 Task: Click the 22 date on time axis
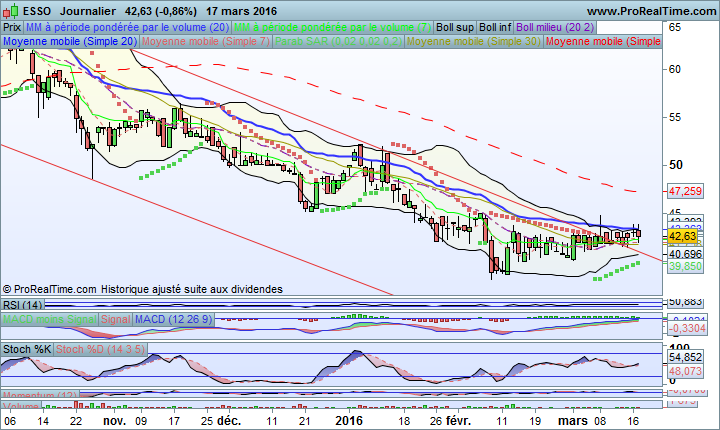(x=76, y=421)
